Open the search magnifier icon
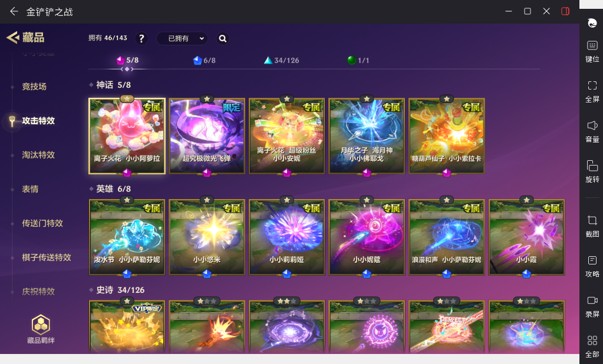 [x=222, y=38]
